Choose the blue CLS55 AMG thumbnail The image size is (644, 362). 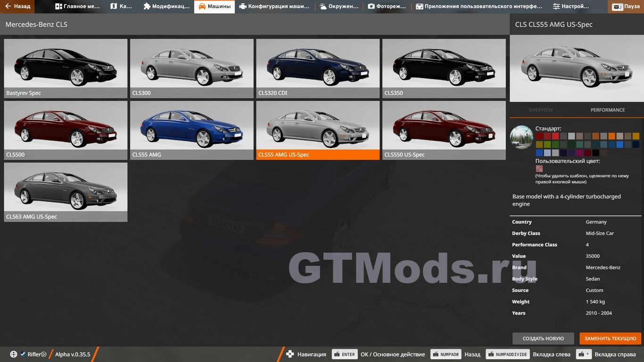pos(192,130)
